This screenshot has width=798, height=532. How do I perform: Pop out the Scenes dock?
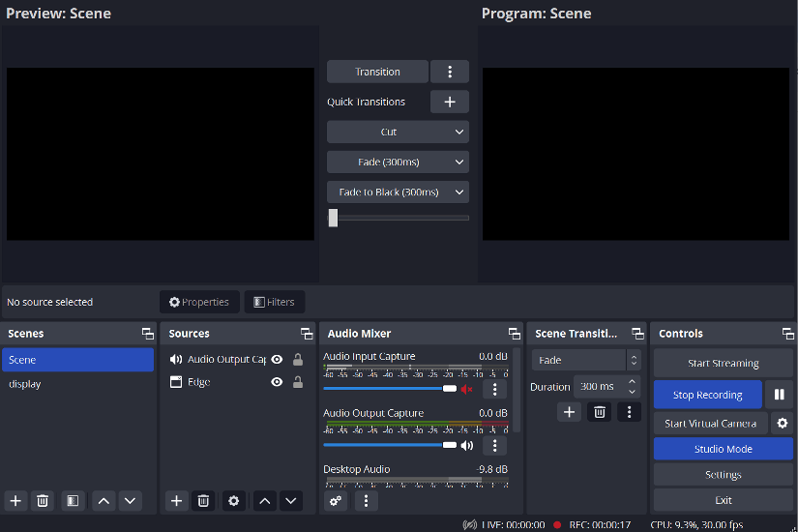pos(148,334)
